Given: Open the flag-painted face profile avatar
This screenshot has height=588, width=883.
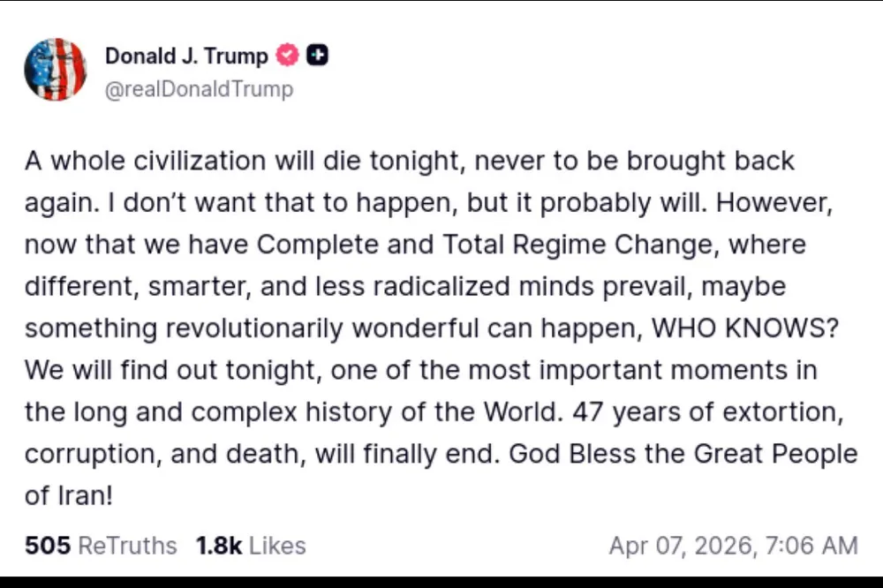Looking at the screenshot, I should [56, 71].
